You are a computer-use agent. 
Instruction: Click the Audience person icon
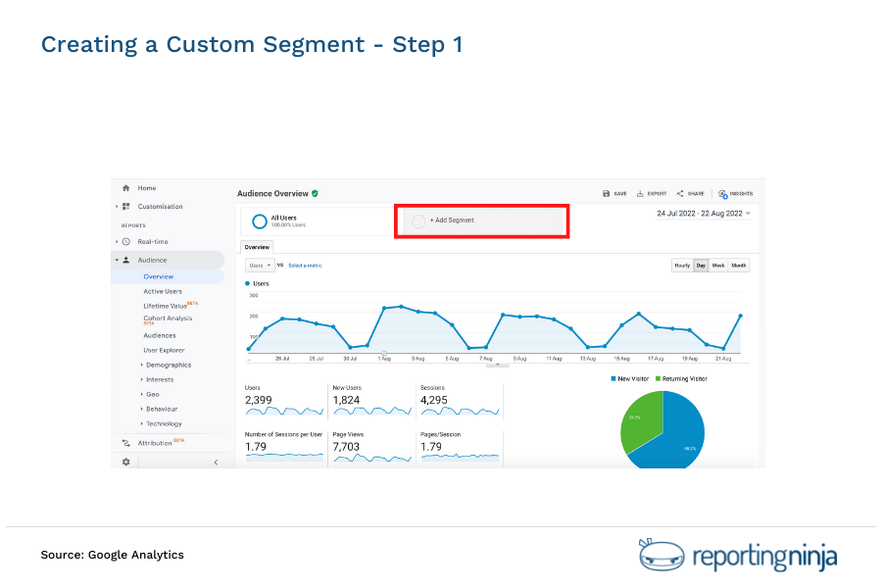pyautogui.click(x=126, y=260)
